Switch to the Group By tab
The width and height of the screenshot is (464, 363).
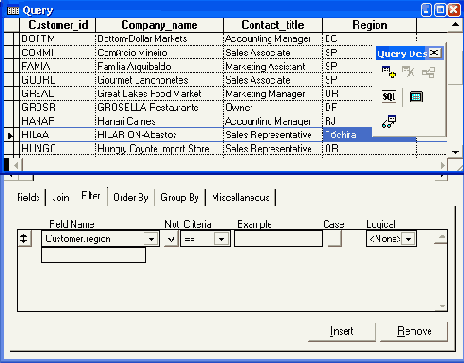click(179, 197)
